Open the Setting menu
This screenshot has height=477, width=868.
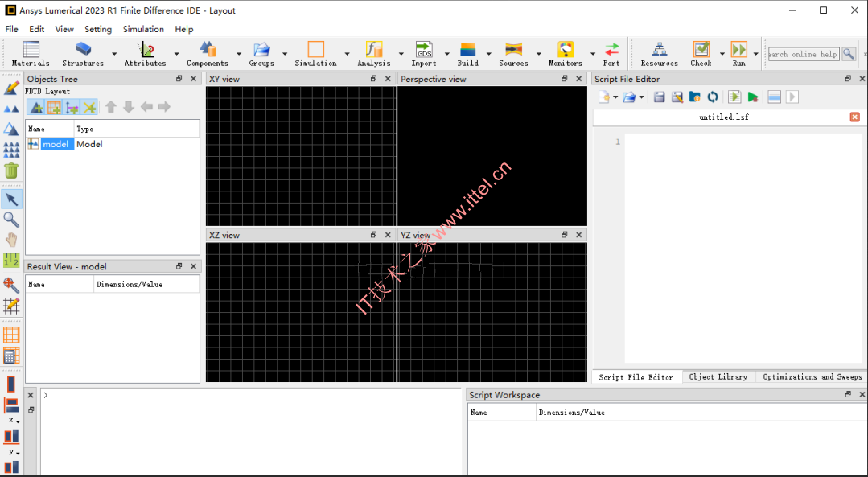click(98, 29)
